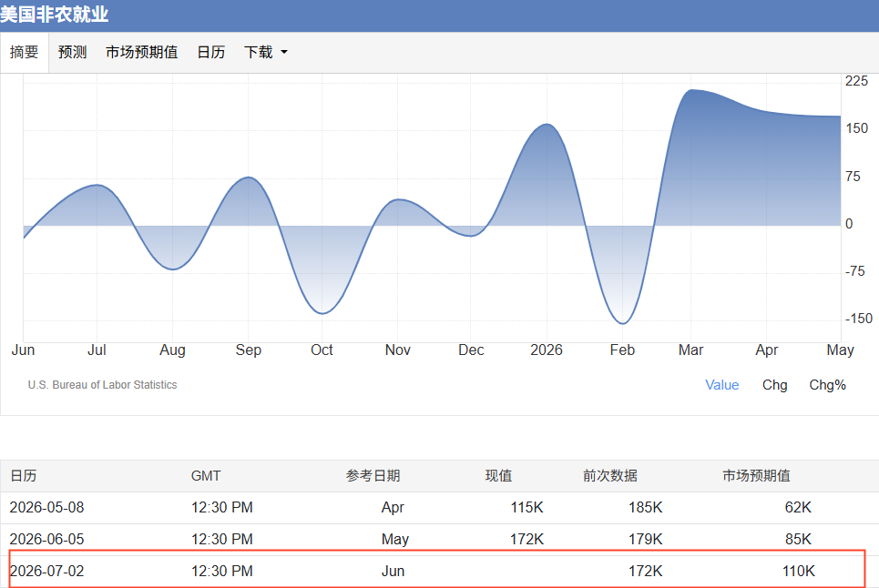Click U.S. Bureau of Labor Statistics source
The image size is (879, 588).
pyautogui.click(x=103, y=385)
